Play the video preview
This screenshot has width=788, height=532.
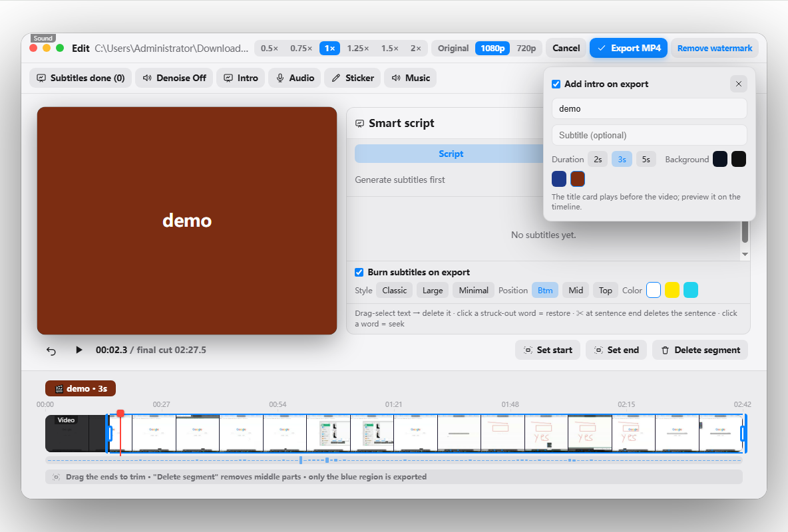point(79,350)
